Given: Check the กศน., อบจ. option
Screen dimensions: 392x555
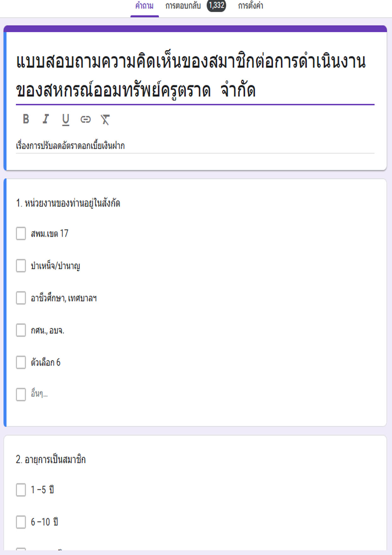Looking at the screenshot, I should click(x=21, y=330).
